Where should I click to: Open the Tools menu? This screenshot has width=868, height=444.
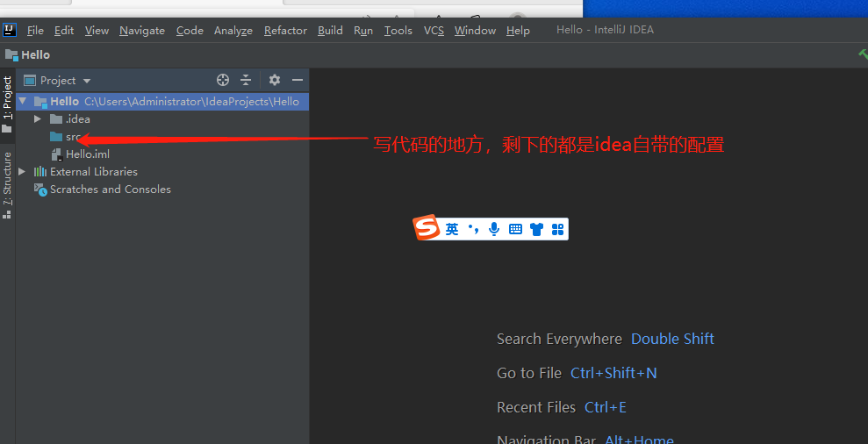(x=398, y=31)
